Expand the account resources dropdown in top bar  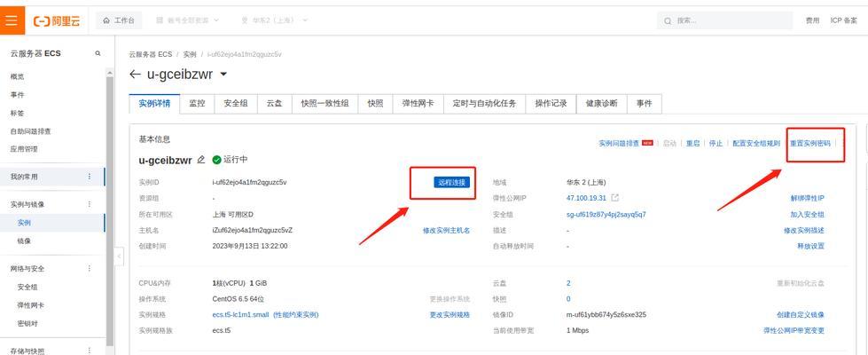tap(188, 20)
